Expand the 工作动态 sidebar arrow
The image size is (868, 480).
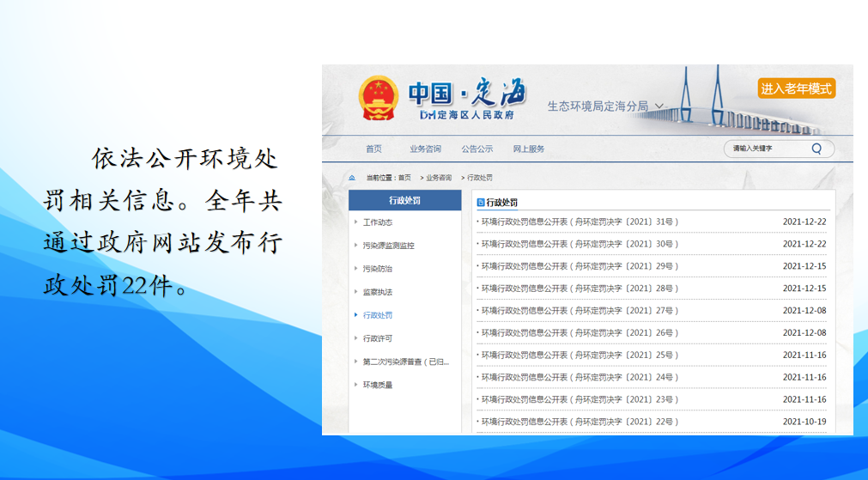(x=356, y=222)
